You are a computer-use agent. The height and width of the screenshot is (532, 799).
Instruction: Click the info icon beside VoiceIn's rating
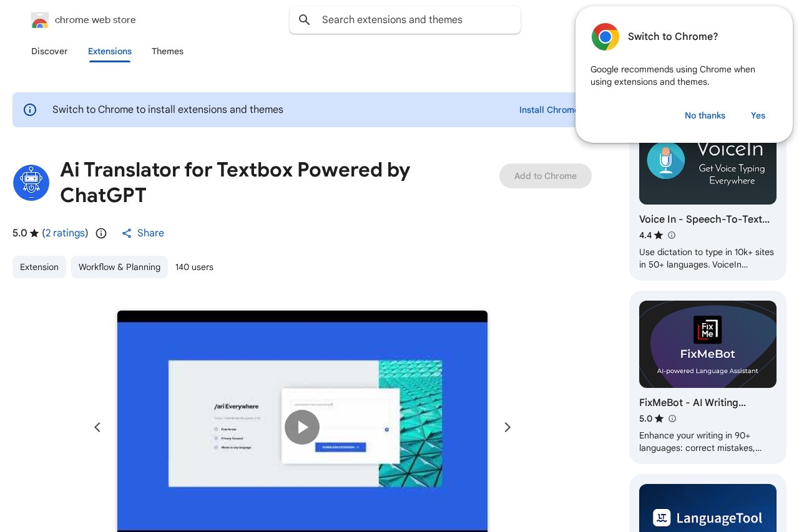click(x=672, y=236)
